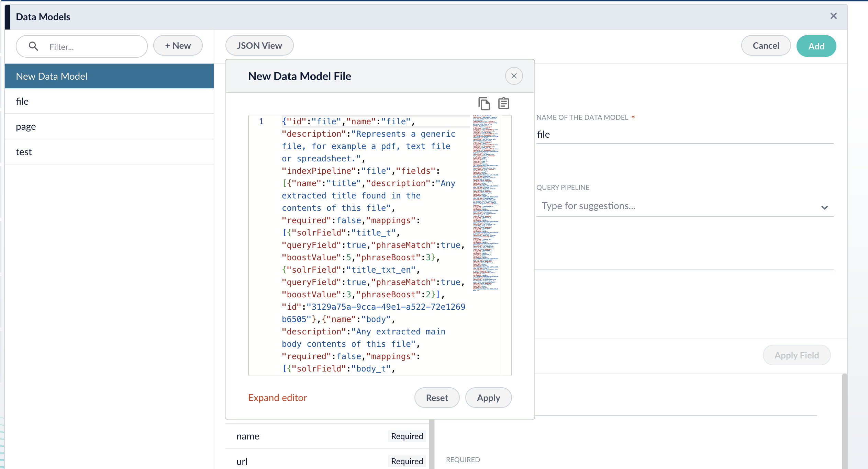This screenshot has width=868, height=469.
Task: Click the green Add button
Action: (816, 46)
